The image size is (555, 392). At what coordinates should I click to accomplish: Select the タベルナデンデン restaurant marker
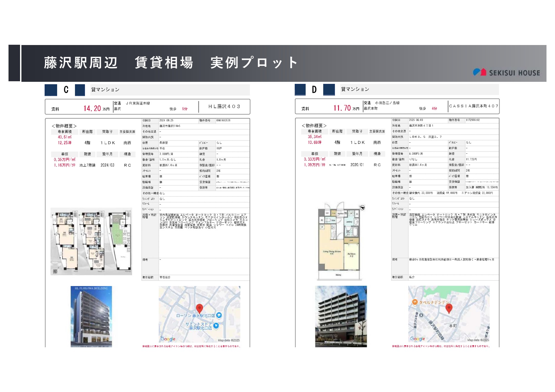(x=415, y=302)
